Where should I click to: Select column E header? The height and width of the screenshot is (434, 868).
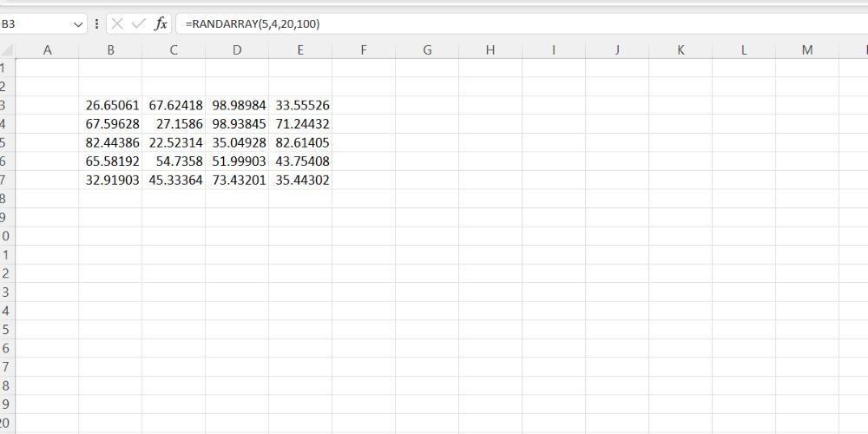[300, 50]
